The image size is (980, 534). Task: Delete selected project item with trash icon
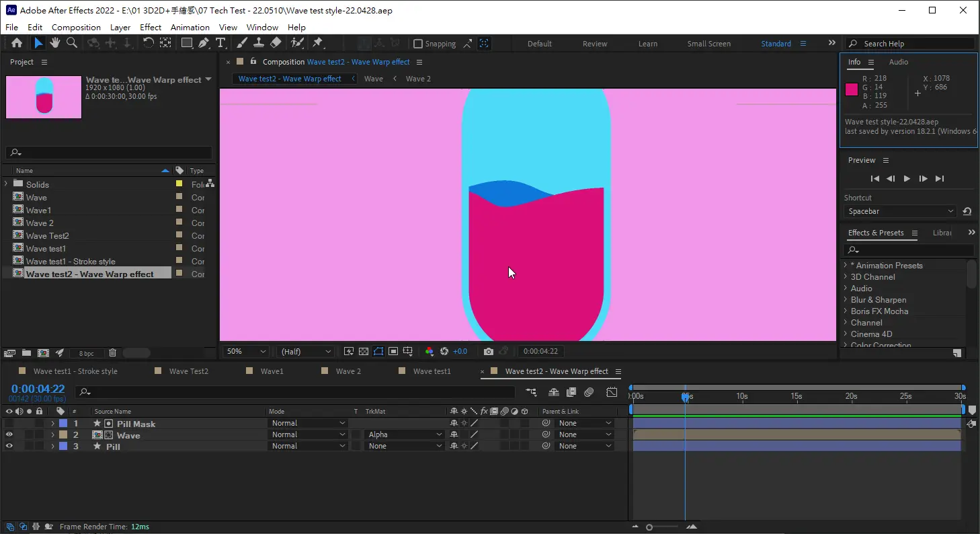112,353
